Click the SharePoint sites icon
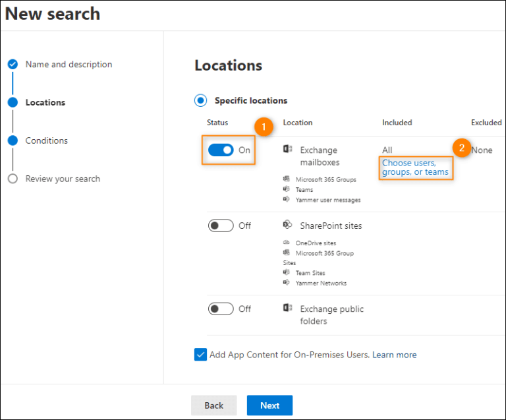Image resolution: width=506 pixels, height=420 pixels. pos(287,225)
